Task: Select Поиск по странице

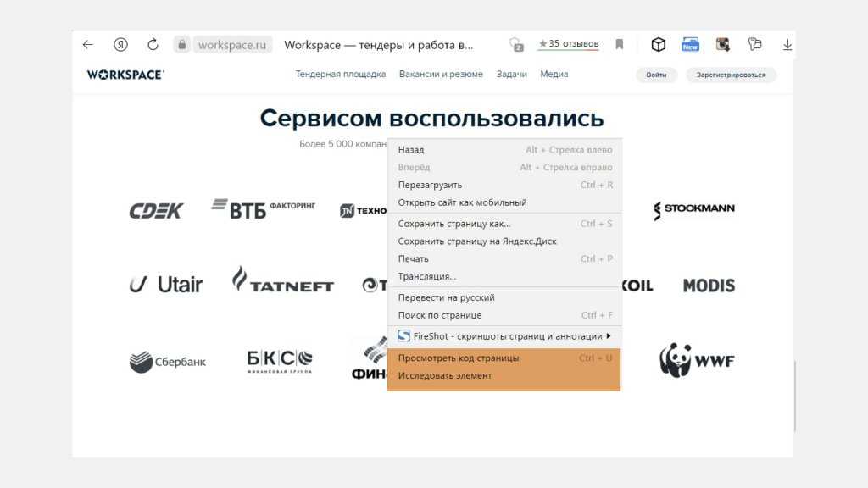Action: pyautogui.click(x=505, y=315)
